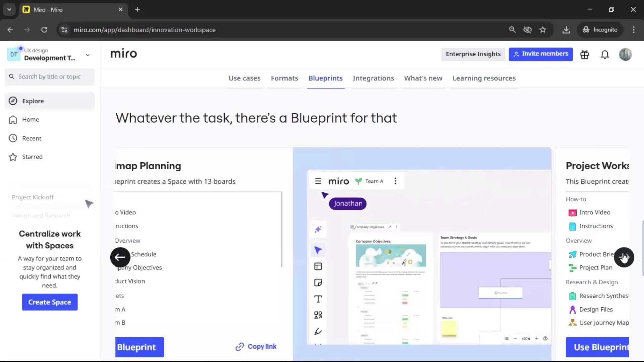Open the new browser tab button

(x=137, y=9)
